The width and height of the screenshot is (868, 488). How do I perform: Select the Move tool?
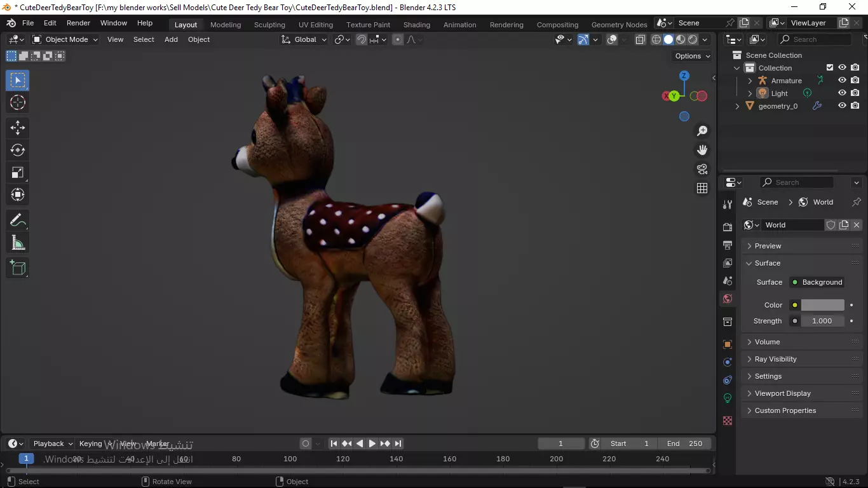pyautogui.click(x=18, y=128)
